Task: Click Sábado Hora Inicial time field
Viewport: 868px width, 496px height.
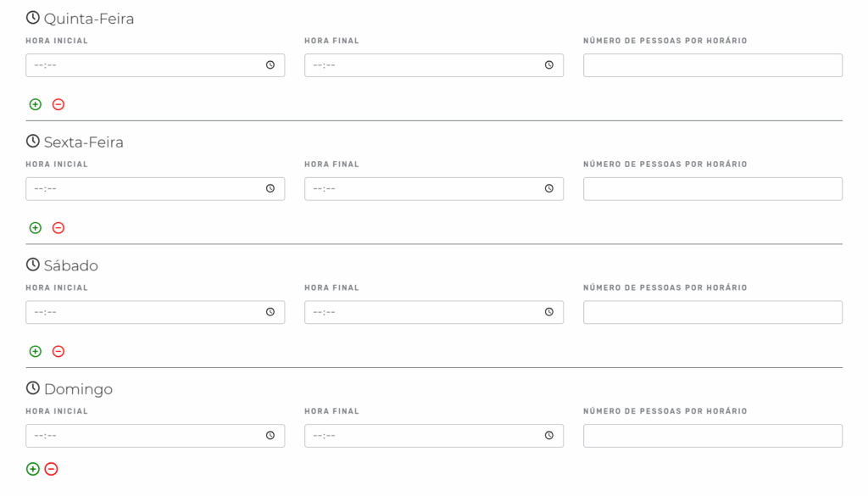Action: [x=155, y=312]
